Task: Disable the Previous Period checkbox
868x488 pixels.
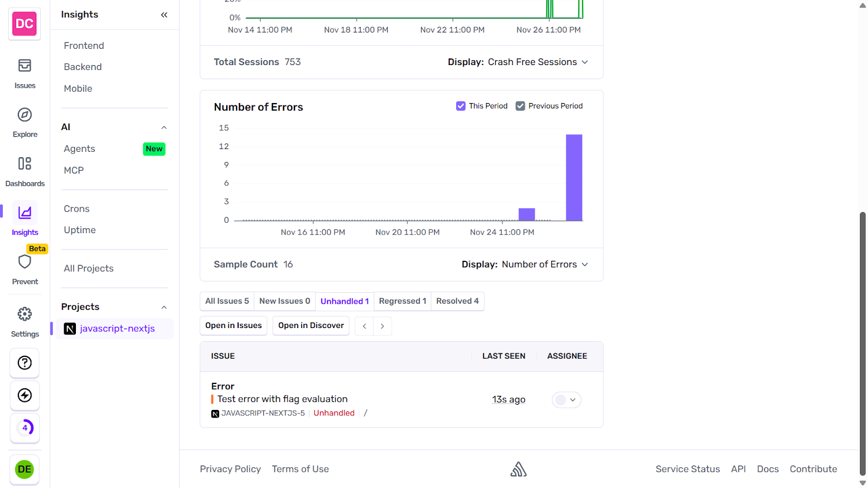Action: tap(520, 106)
